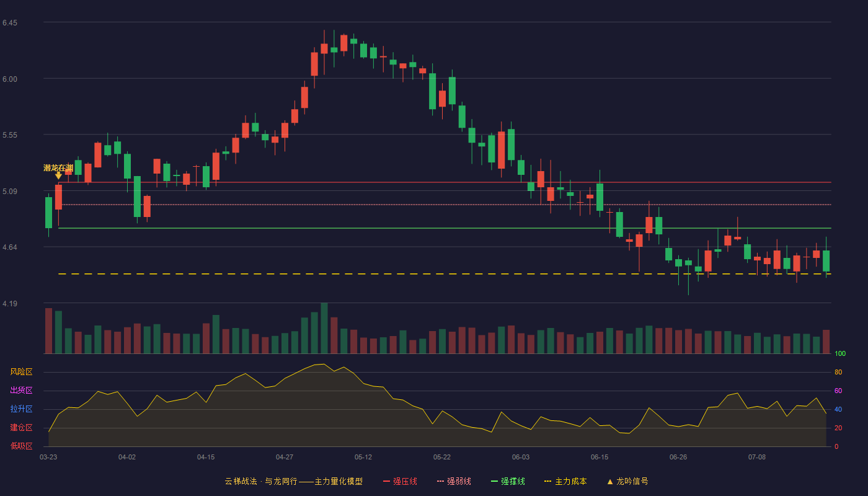This screenshot has height=496, width=868.
Task: Click the 拉升区 zone label
Action: (x=21, y=409)
